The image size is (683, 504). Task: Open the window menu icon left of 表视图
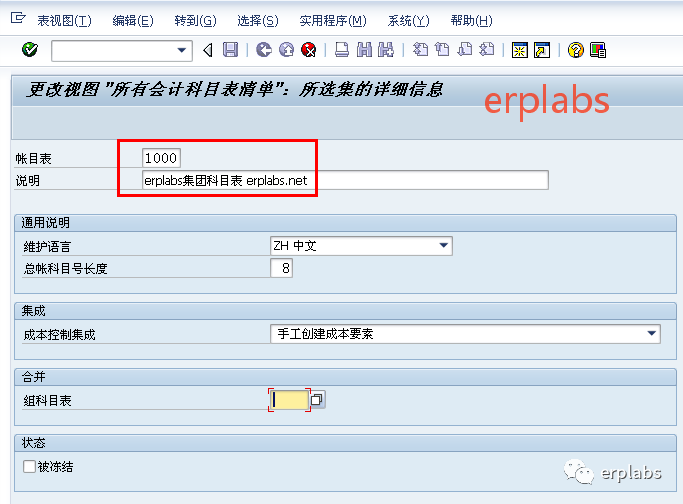pos(18,18)
